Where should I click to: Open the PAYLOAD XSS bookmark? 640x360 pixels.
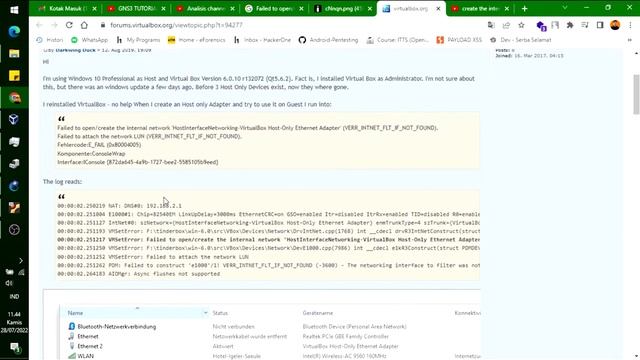tap(459, 40)
